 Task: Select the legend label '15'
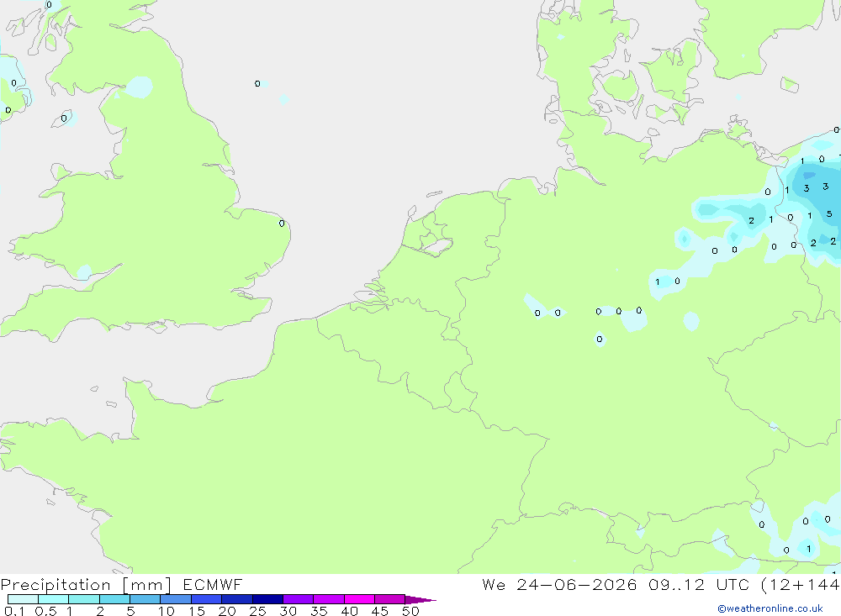[x=197, y=611]
